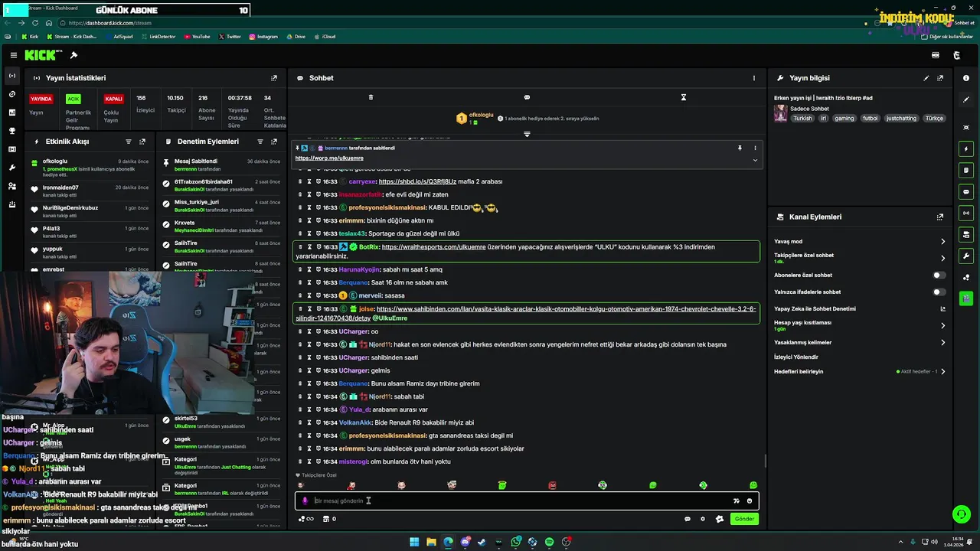Viewport: 980px width, 551px height.
Task: Pop out the Etkinlik Akışı panel
Action: [142, 142]
